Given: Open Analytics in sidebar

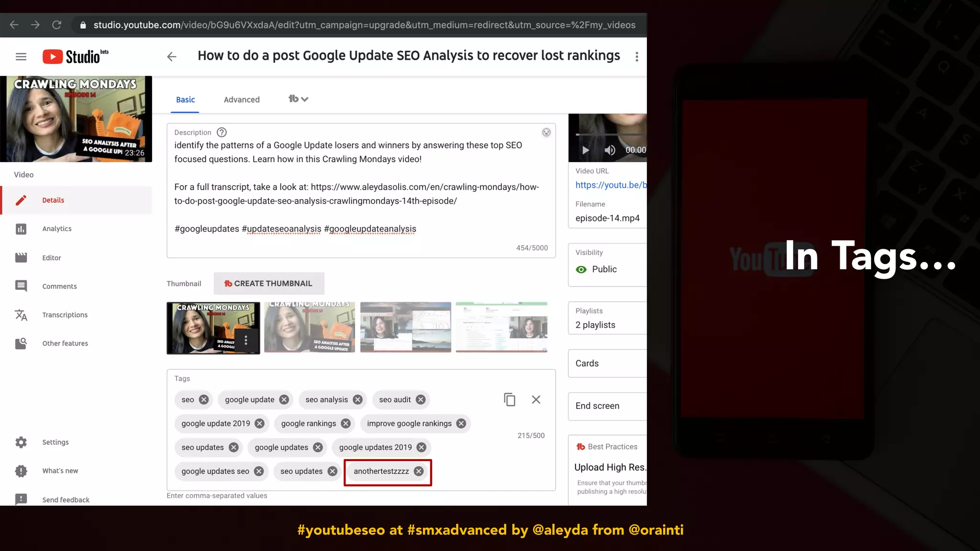Looking at the screenshot, I should click(77, 229).
